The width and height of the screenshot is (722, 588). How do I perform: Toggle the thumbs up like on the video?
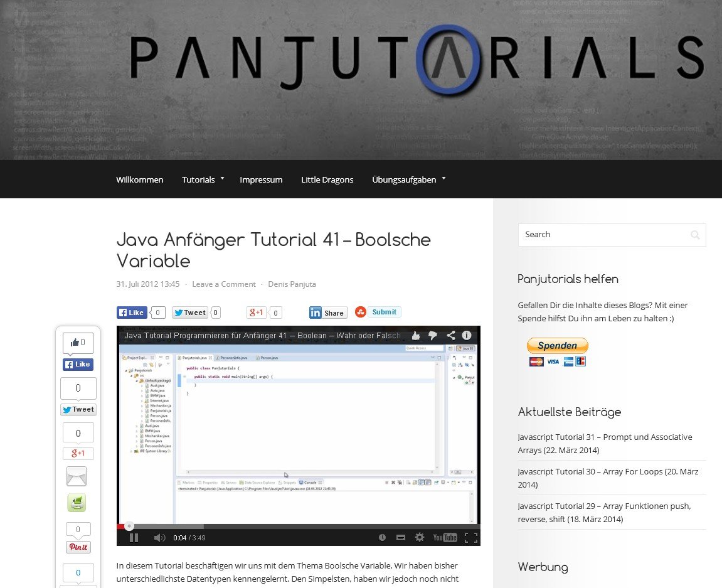(x=415, y=336)
